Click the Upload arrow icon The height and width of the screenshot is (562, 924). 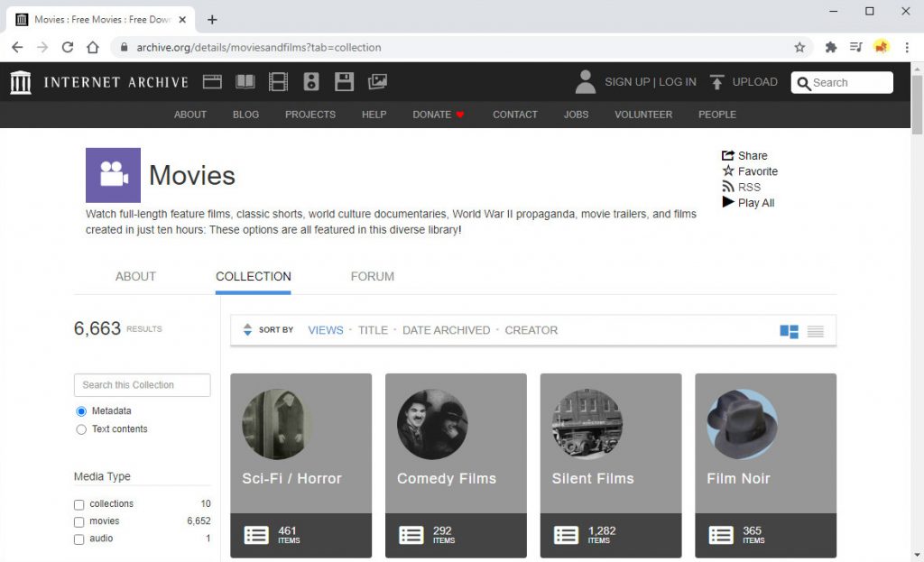[x=716, y=82]
